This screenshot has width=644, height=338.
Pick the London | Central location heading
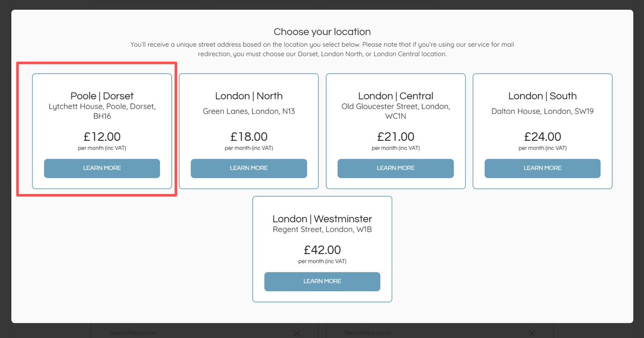point(396,96)
